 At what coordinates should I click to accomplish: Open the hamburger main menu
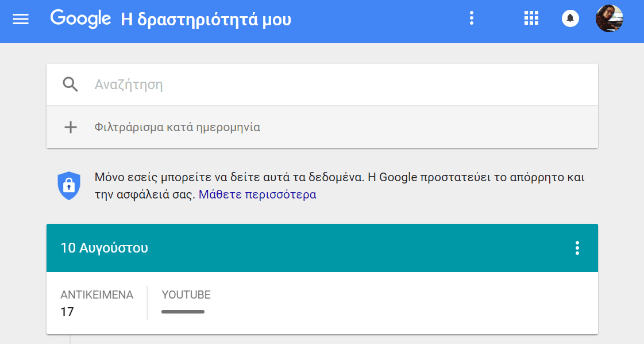(x=21, y=19)
